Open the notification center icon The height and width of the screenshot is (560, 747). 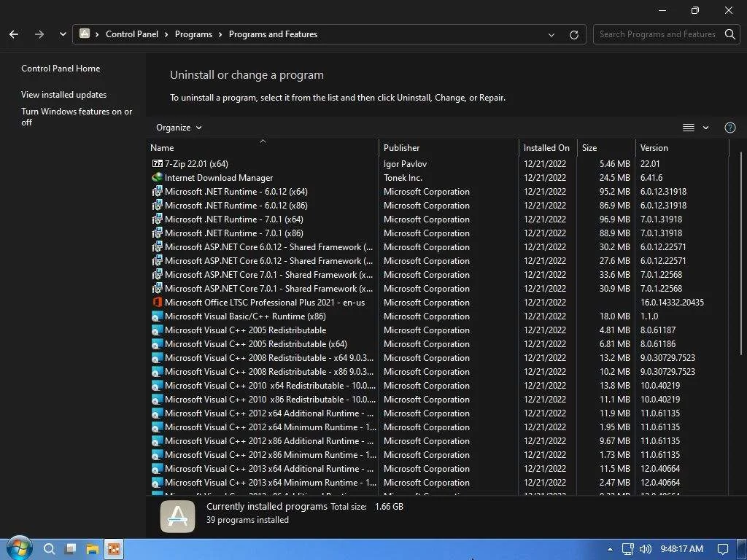pos(723,549)
